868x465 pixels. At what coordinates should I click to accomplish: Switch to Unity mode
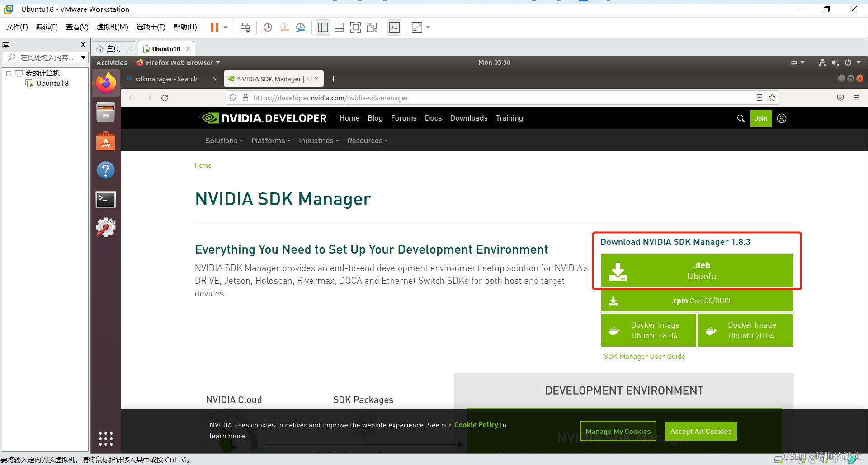(x=372, y=28)
